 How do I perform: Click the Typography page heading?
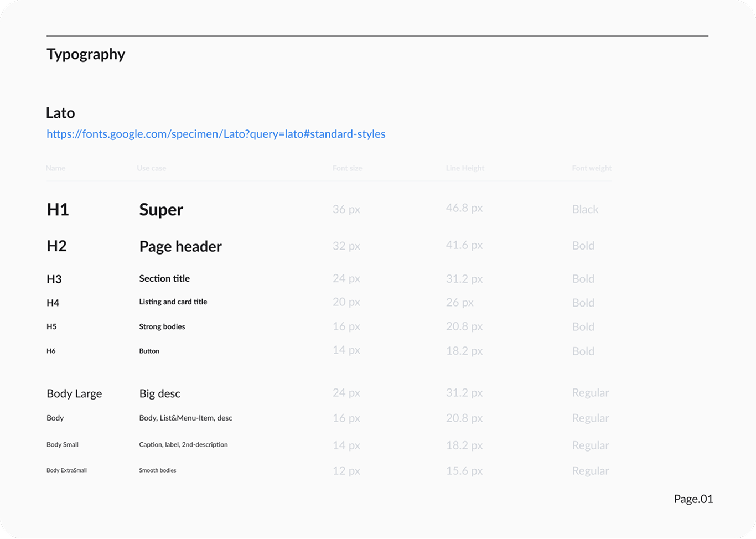tap(86, 54)
